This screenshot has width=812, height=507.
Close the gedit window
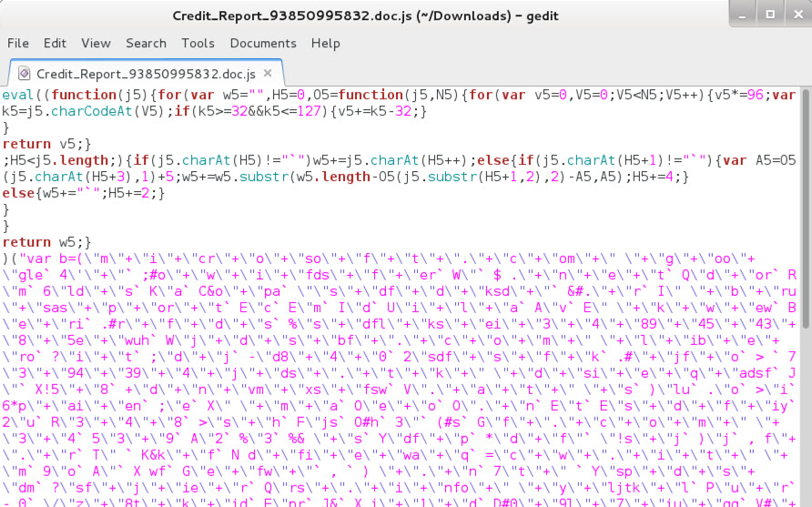798,15
